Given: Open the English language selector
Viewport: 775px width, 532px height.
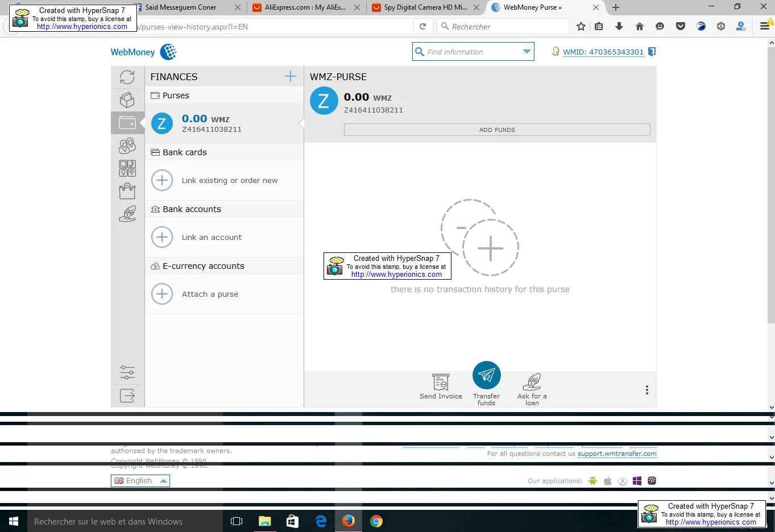Looking at the screenshot, I should pyautogui.click(x=140, y=481).
